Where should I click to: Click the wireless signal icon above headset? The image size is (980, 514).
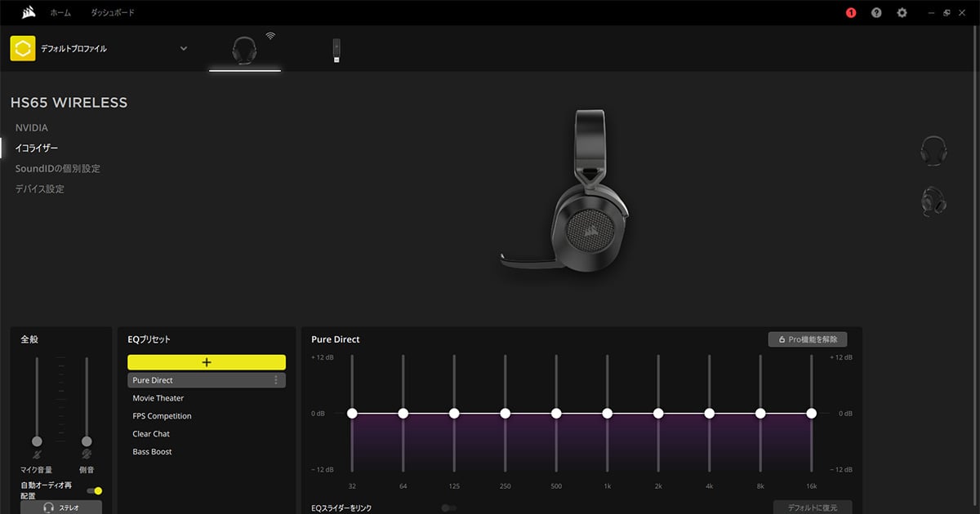(x=270, y=36)
